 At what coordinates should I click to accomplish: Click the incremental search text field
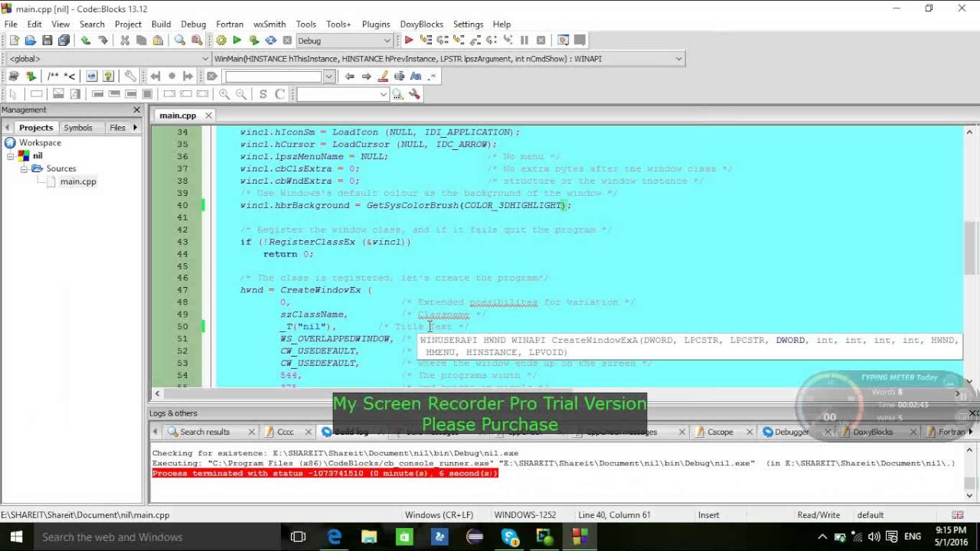273,76
